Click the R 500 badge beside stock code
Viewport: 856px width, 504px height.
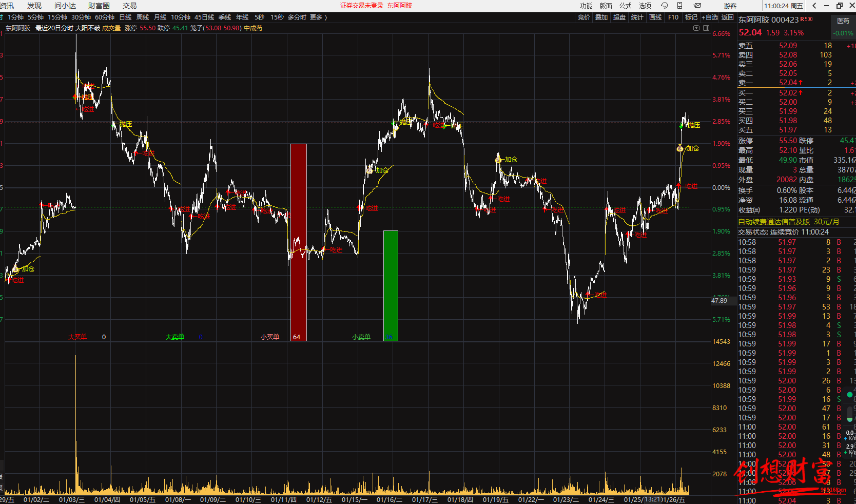coord(807,20)
